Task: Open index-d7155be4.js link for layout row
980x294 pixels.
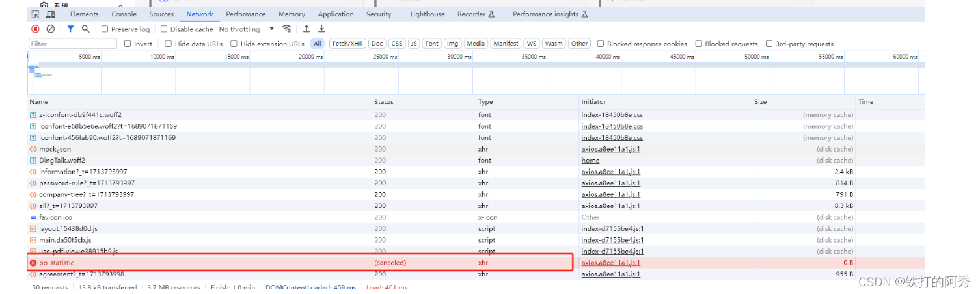Action: tap(613, 228)
